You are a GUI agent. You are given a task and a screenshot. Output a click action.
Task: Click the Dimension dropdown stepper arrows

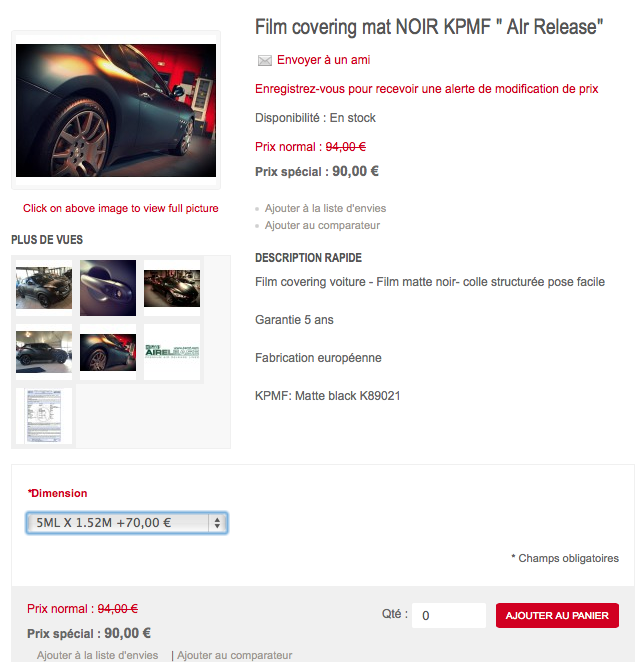pos(217,523)
